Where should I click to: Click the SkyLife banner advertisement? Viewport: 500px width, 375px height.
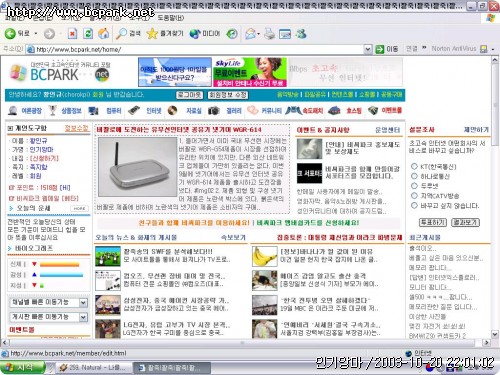[250, 72]
